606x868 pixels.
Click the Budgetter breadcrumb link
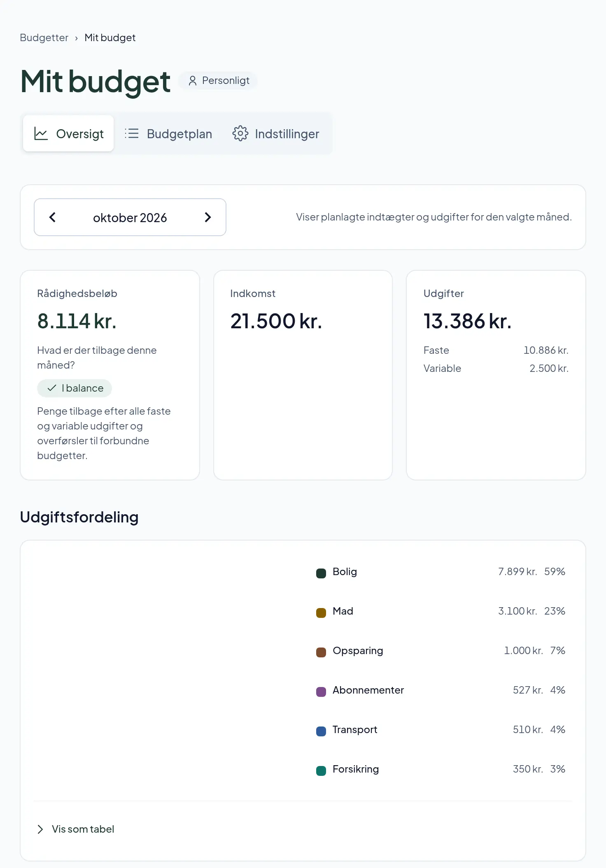coord(44,38)
